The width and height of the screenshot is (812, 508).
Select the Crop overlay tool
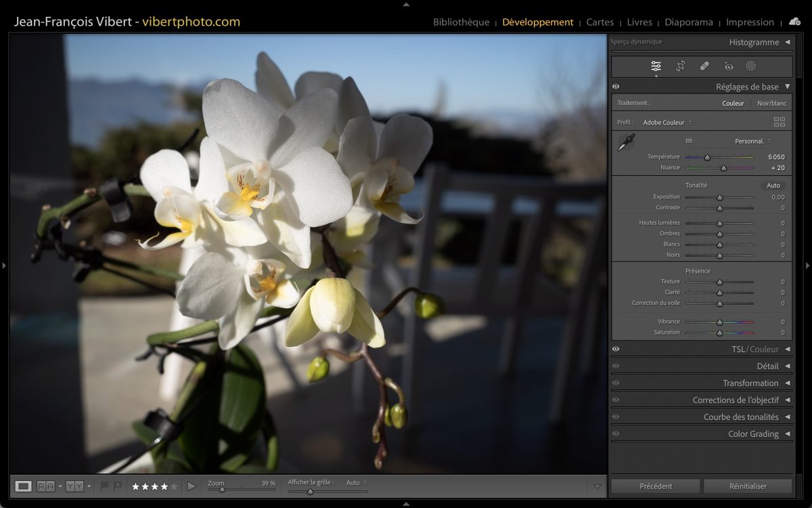pyautogui.click(x=680, y=66)
